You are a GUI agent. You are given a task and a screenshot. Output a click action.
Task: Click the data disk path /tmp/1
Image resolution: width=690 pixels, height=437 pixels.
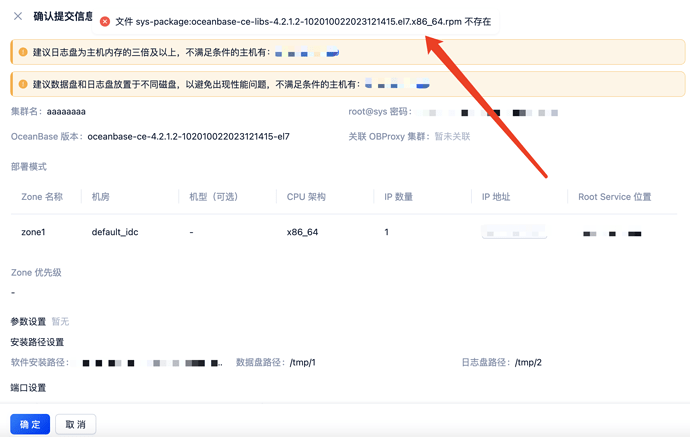click(303, 363)
